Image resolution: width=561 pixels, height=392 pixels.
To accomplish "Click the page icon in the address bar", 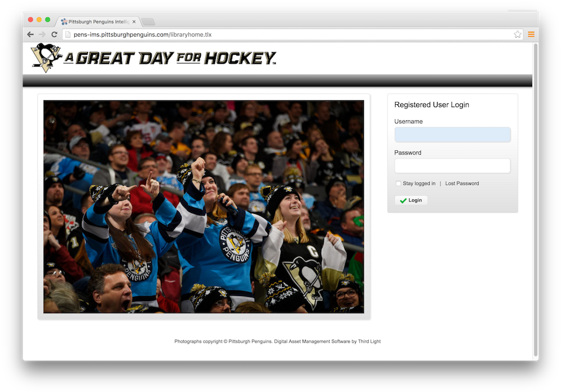I will coord(68,34).
